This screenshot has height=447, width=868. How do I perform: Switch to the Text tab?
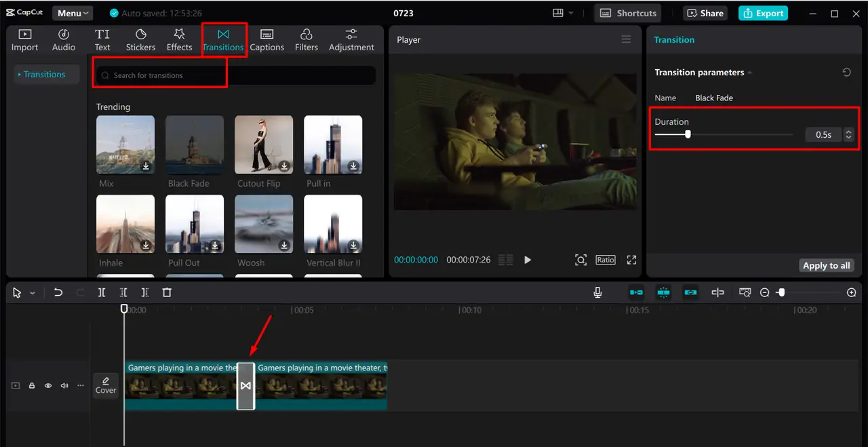tap(102, 39)
